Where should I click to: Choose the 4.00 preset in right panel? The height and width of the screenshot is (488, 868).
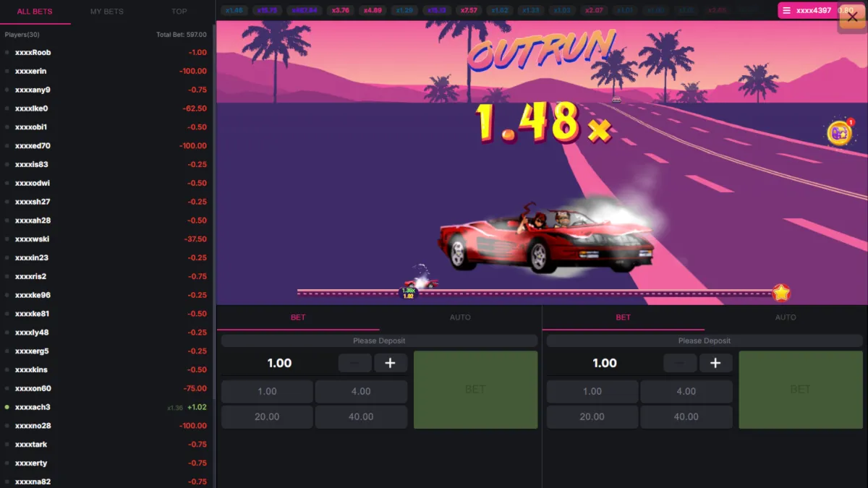pyautogui.click(x=686, y=391)
